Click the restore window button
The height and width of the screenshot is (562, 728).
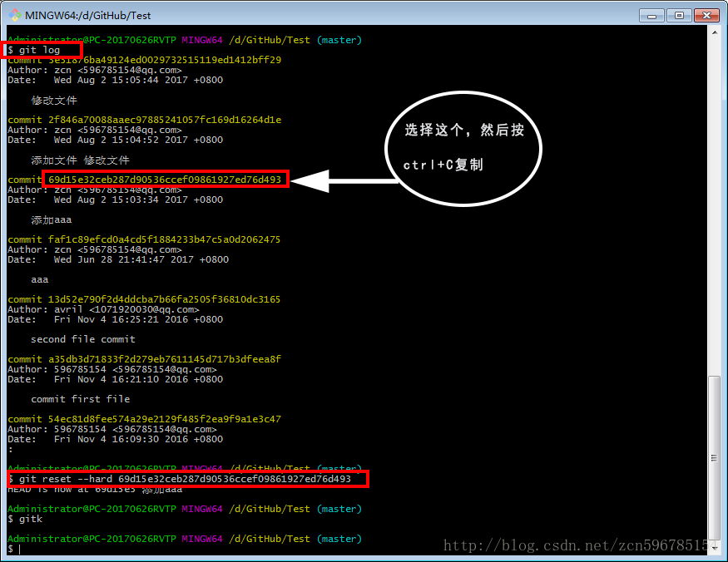click(680, 15)
